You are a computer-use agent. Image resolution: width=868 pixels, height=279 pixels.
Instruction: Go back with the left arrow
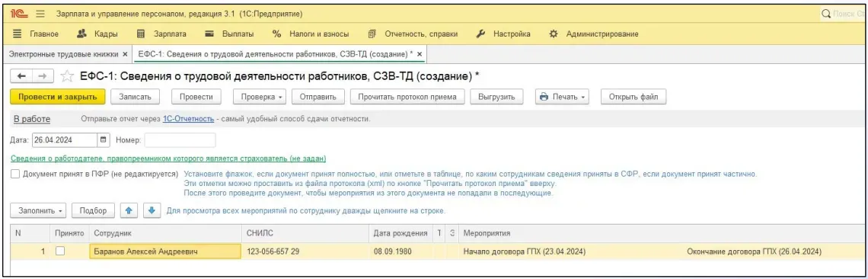point(22,76)
